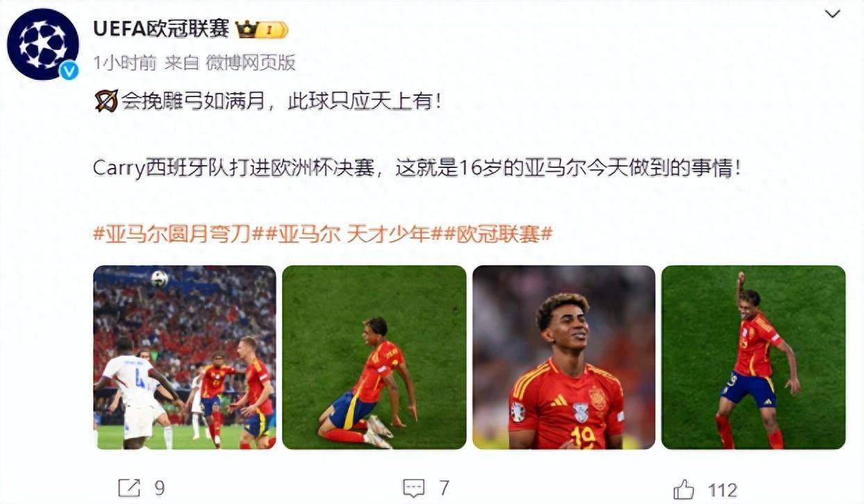Open the UEFA Champions League profile avatar
The image size is (864, 504).
point(43,44)
